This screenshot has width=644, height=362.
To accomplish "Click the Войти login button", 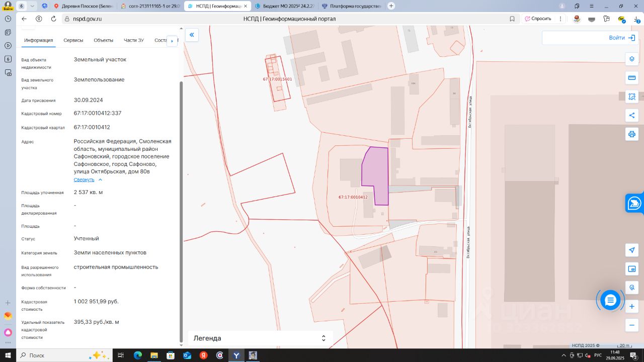I will coord(622,38).
